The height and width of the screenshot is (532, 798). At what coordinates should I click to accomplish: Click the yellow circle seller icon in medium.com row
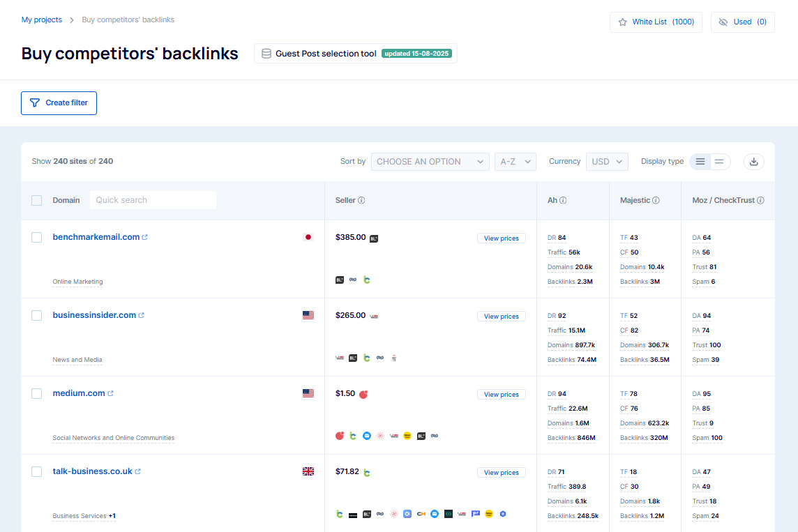pyautogui.click(x=407, y=436)
